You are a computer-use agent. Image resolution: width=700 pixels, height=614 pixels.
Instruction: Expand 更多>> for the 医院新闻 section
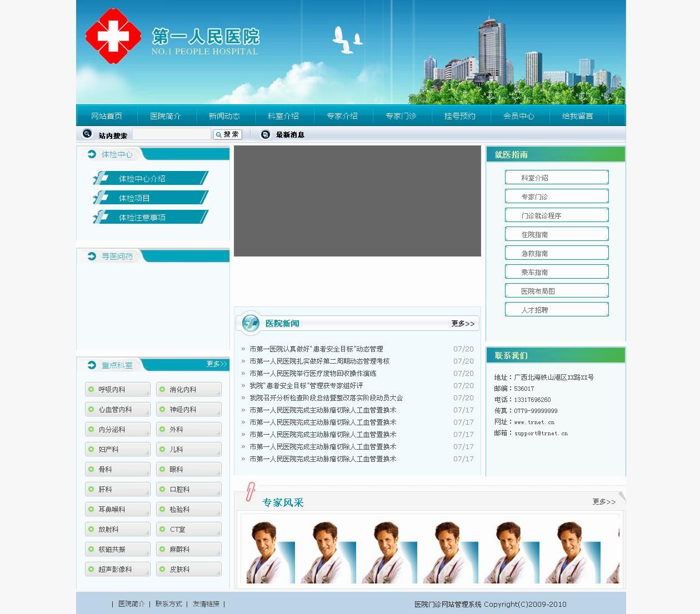tap(462, 324)
